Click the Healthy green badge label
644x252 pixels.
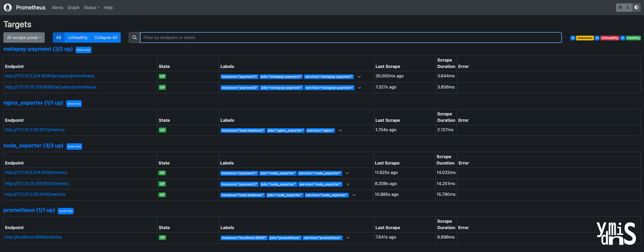pyautogui.click(x=633, y=38)
